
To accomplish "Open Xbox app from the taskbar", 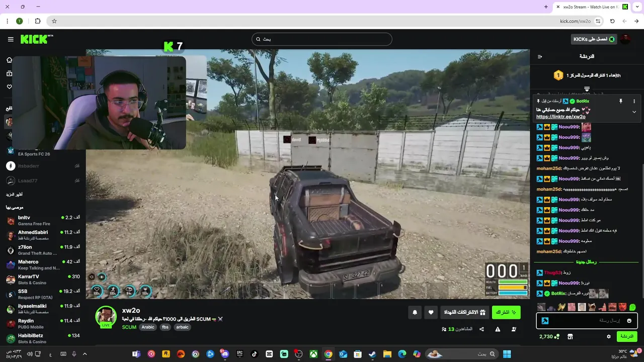I will (313, 354).
